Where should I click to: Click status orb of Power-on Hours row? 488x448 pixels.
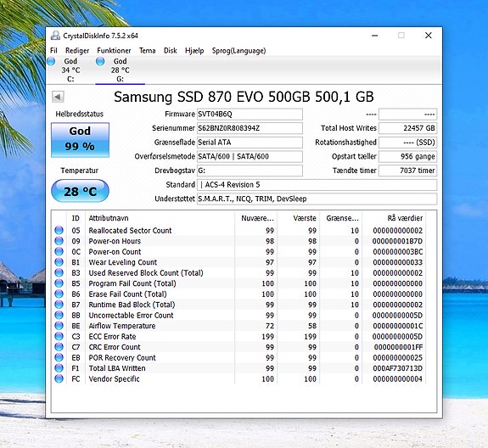tap(59, 241)
